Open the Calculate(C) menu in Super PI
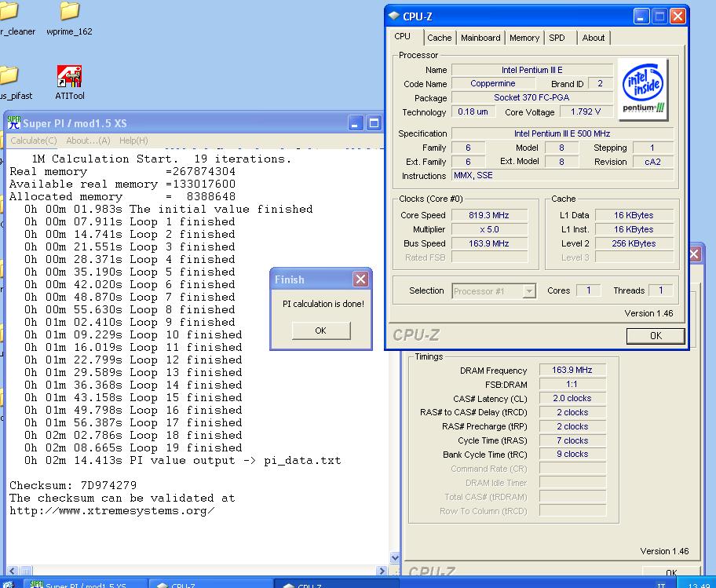The image size is (716, 588). point(33,141)
